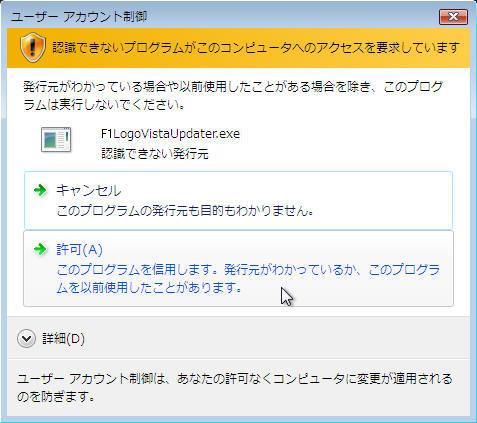Viewport: 477px width, 423px height.
Task: Select the キャンセル command link title
Action: click(88, 191)
